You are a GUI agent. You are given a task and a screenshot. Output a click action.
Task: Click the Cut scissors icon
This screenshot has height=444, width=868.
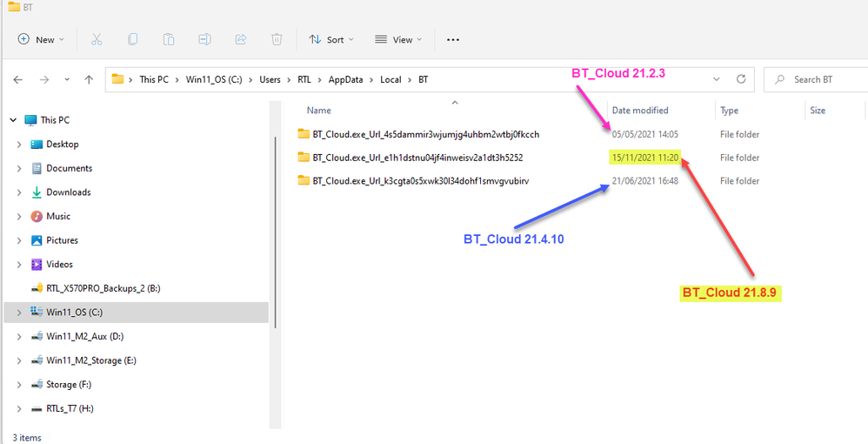click(x=97, y=39)
